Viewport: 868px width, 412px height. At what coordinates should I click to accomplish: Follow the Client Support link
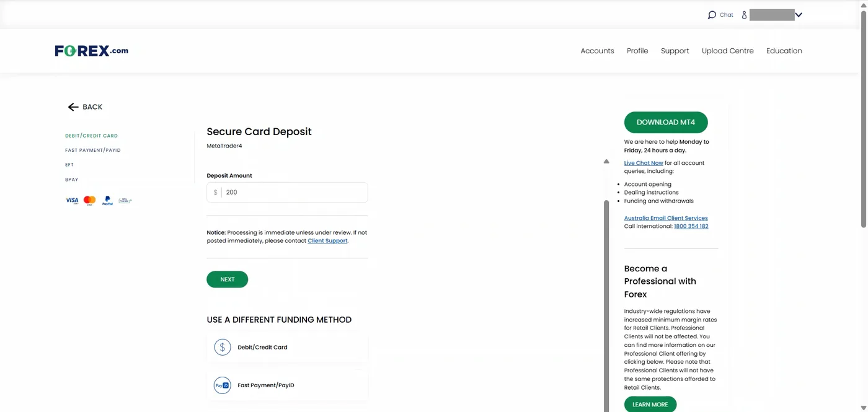pos(327,240)
